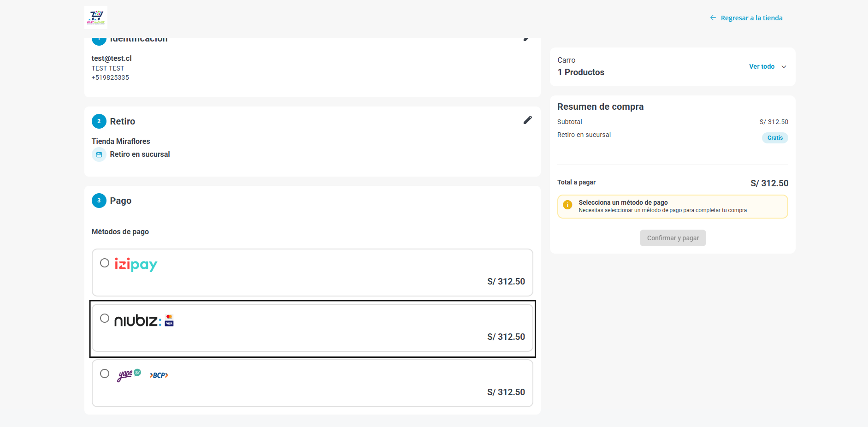
Task: Click the yape logo
Action: tap(129, 375)
